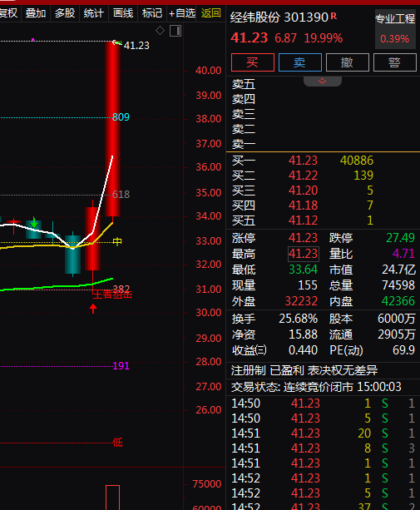Click 返回 to go back

[210, 13]
